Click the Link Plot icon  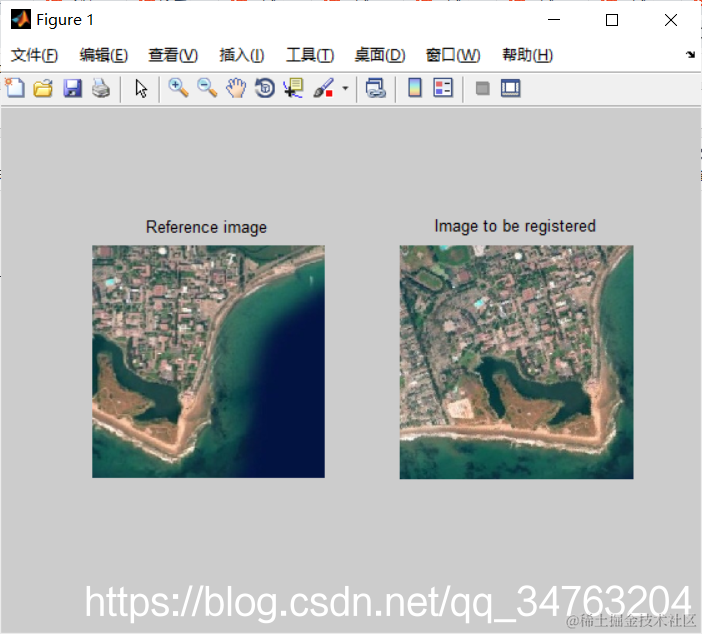[x=376, y=88]
